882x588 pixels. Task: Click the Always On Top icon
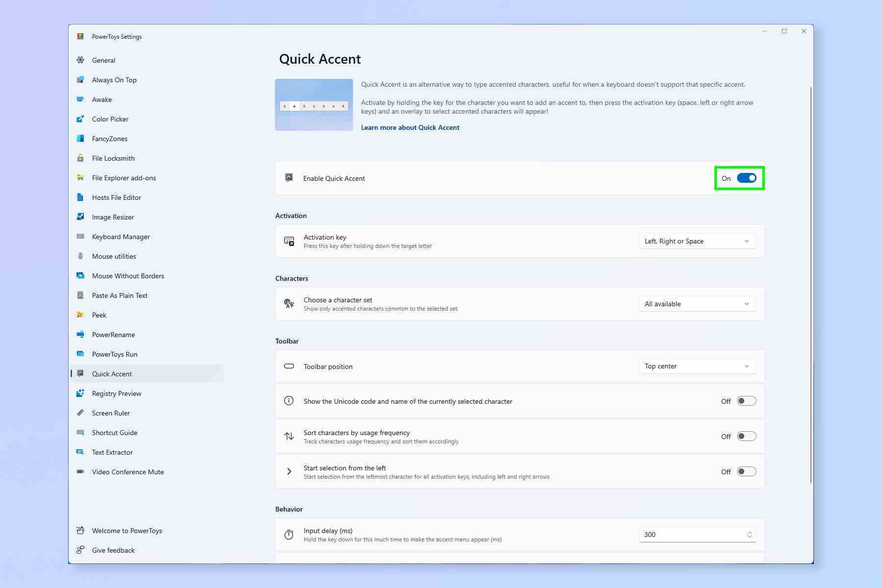(80, 79)
